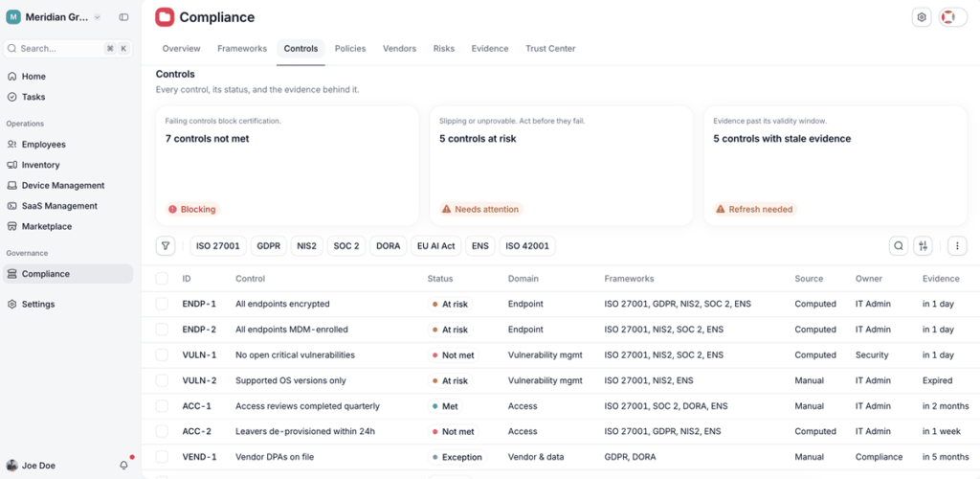The image size is (980, 479).
Task: Open the stale evidence card
Action: point(835,166)
